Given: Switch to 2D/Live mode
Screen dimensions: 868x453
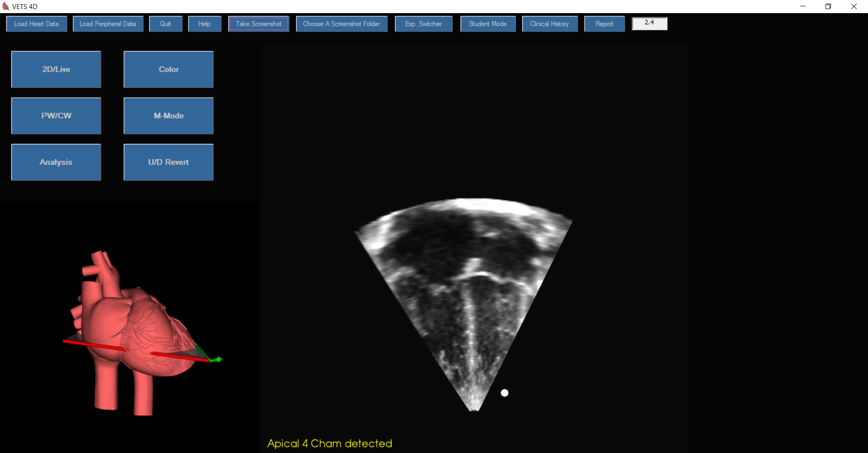Looking at the screenshot, I should (56, 69).
